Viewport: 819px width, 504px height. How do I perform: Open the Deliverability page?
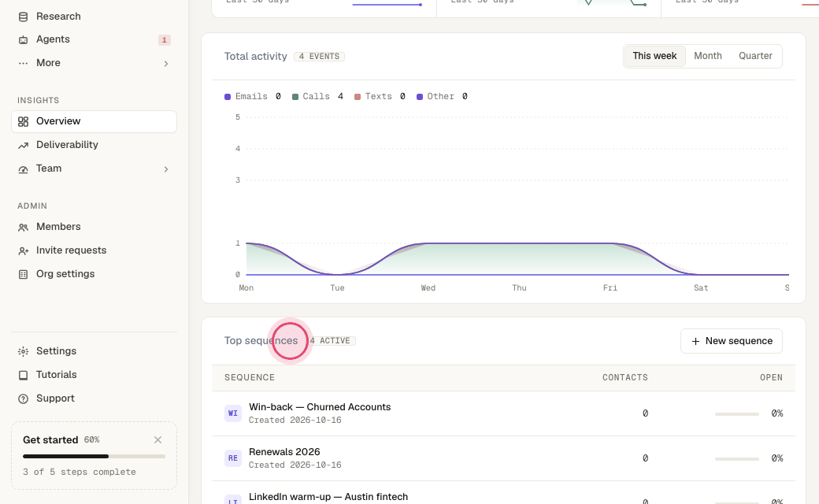94,145
